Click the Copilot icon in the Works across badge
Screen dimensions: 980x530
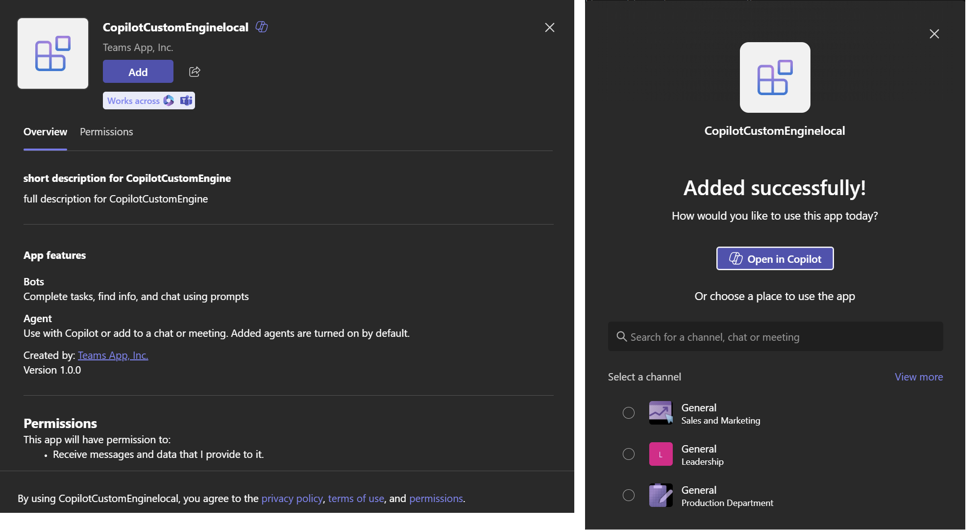[169, 101]
